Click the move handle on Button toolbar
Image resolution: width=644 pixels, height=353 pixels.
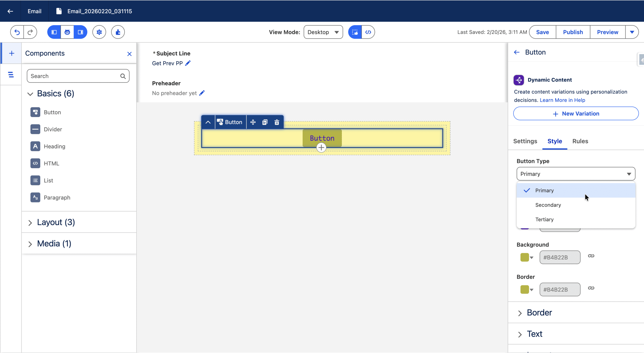[253, 122]
